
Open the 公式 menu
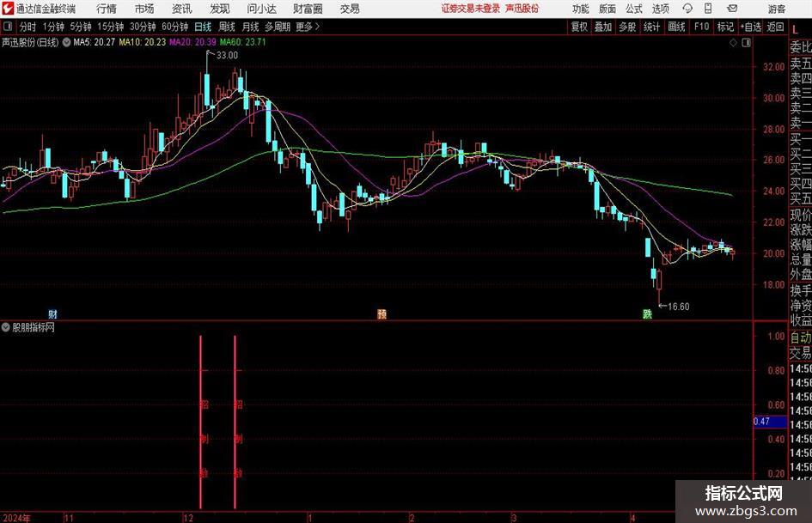(x=634, y=9)
